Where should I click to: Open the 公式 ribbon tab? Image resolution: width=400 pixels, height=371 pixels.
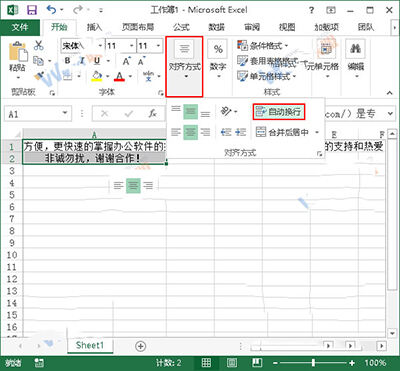coord(181,27)
